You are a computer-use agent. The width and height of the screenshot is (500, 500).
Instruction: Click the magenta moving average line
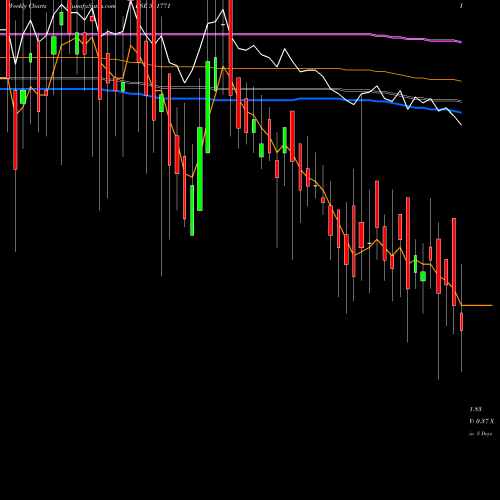[231, 34]
